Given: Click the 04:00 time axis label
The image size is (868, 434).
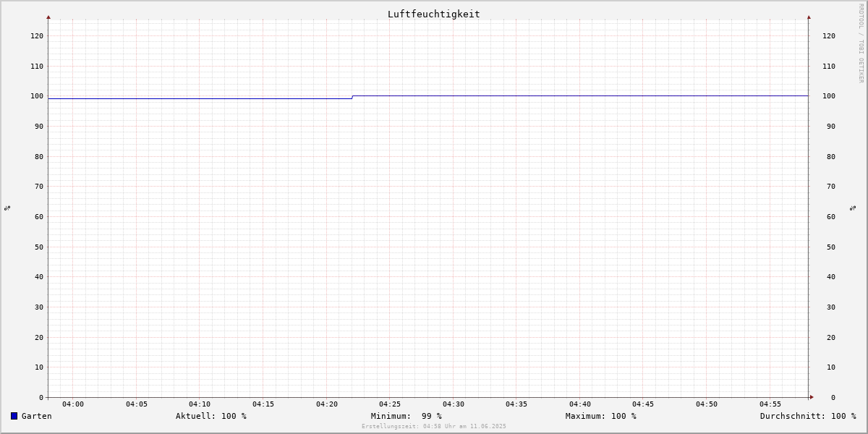Looking at the screenshot, I should pos(73,404).
